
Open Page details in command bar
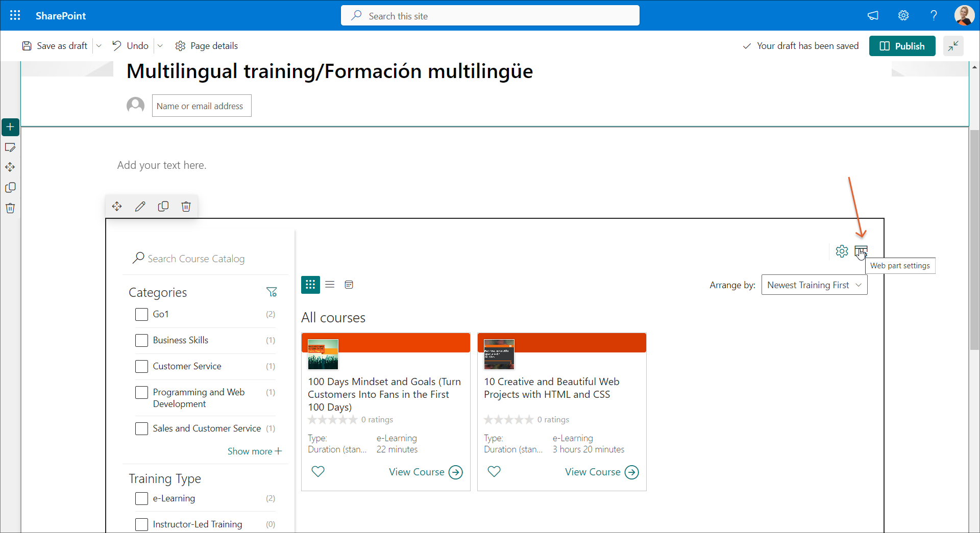207,46
